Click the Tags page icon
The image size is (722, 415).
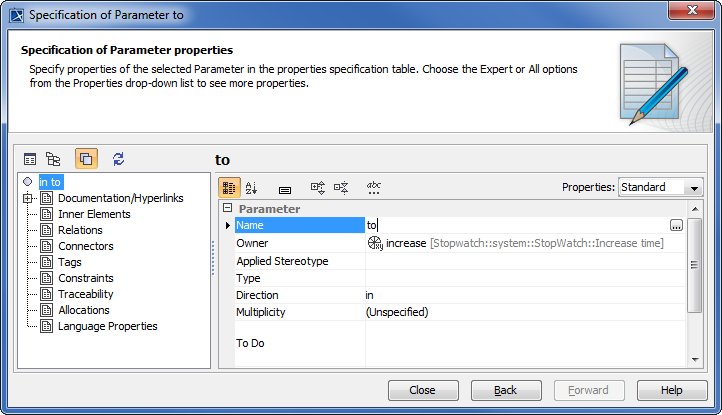pyautogui.click(x=46, y=262)
